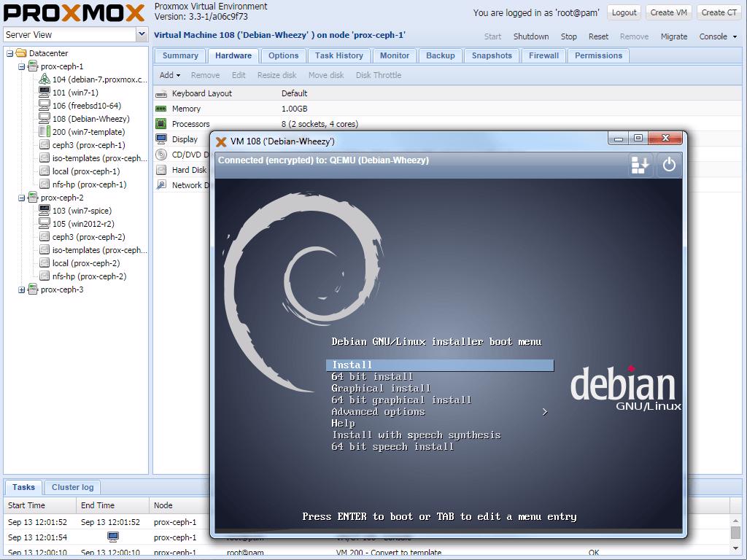Click the Memory hardware icon
747x560 pixels.
coord(162,108)
